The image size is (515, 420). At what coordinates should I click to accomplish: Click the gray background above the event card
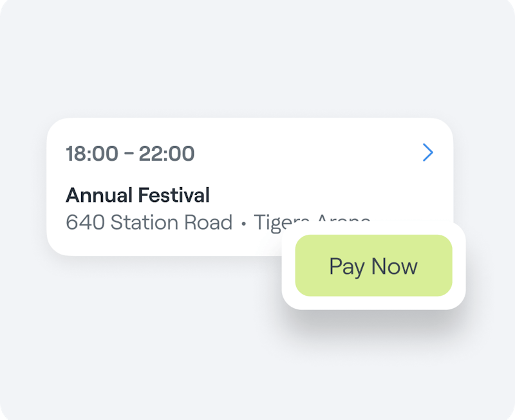click(257, 64)
